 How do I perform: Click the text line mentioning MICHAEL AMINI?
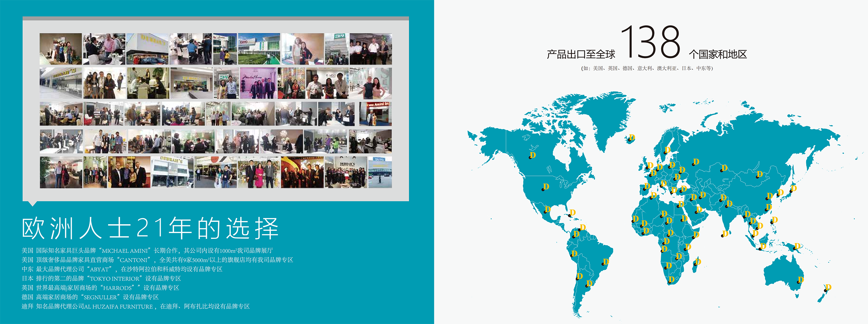[147, 250]
